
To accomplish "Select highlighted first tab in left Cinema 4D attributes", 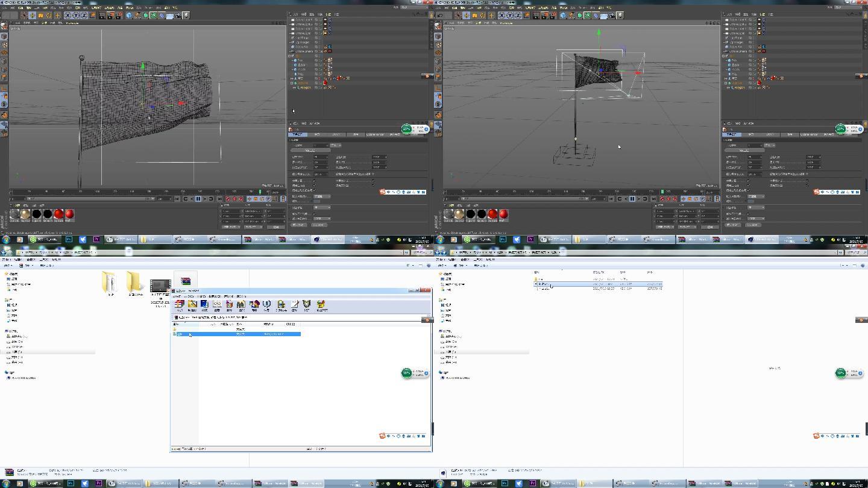I will coord(298,134).
